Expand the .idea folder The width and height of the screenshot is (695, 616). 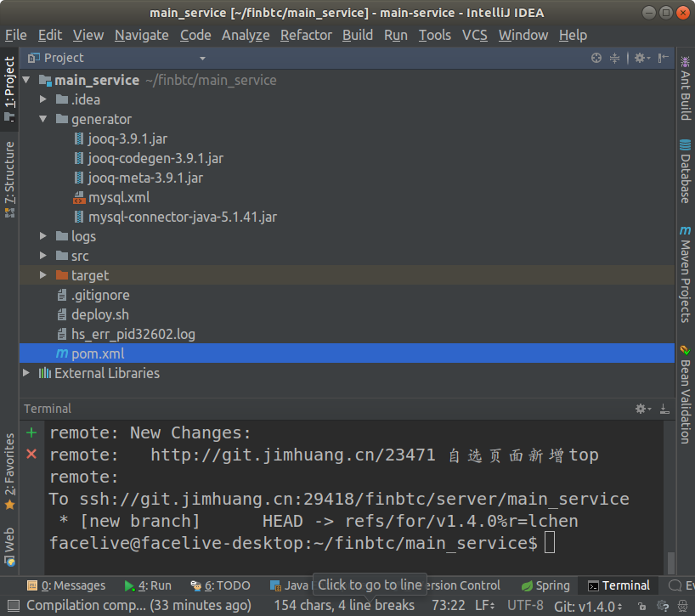tap(43, 99)
